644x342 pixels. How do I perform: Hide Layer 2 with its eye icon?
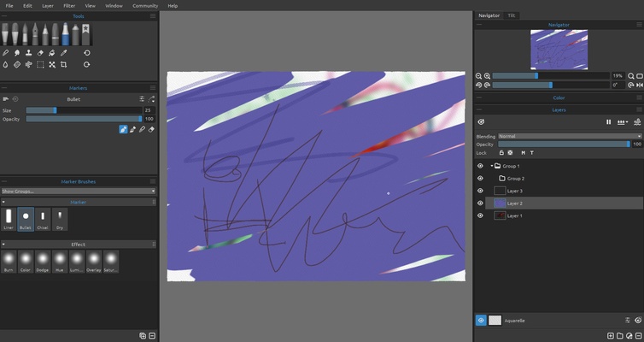(x=480, y=203)
